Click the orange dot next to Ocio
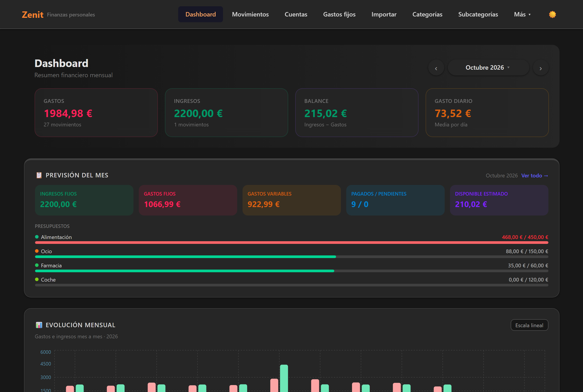The width and height of the screenshot is (583, 392). 37,251
